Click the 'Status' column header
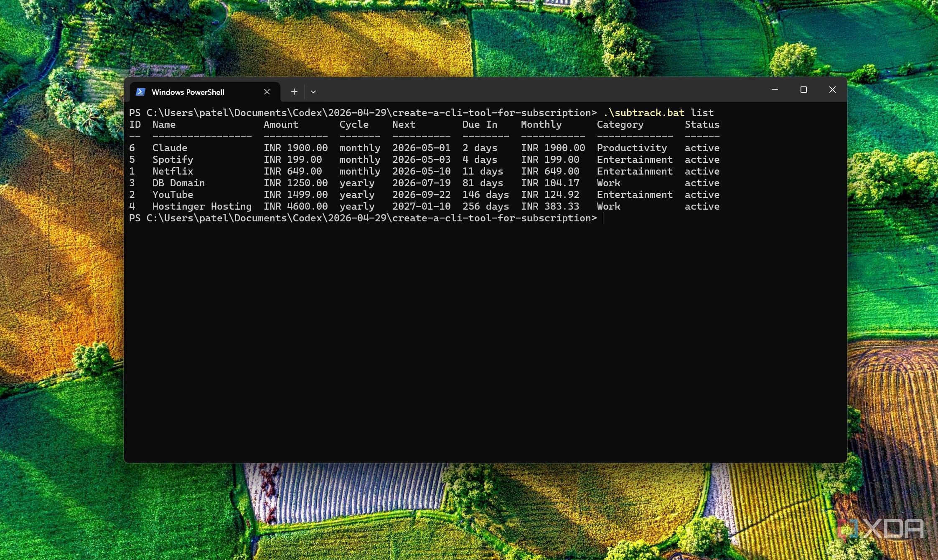938x560 pixels. pyautogui.click(x=702, y=124)
